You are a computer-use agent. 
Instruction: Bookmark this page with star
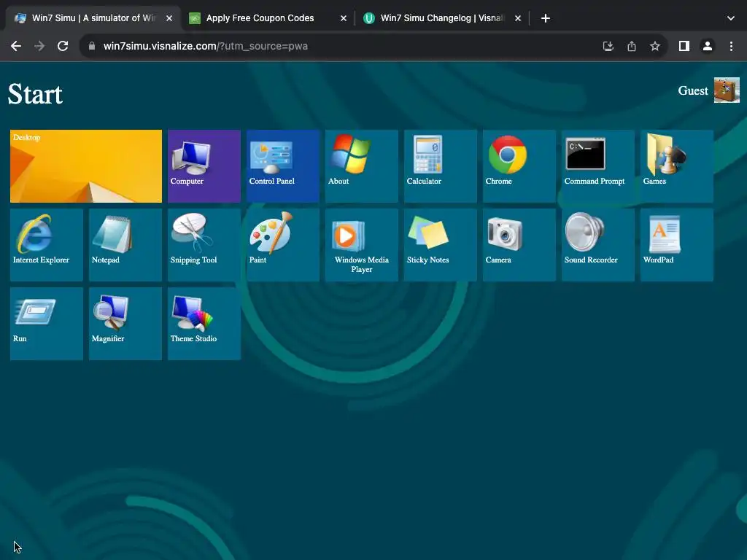coord(655,46)
